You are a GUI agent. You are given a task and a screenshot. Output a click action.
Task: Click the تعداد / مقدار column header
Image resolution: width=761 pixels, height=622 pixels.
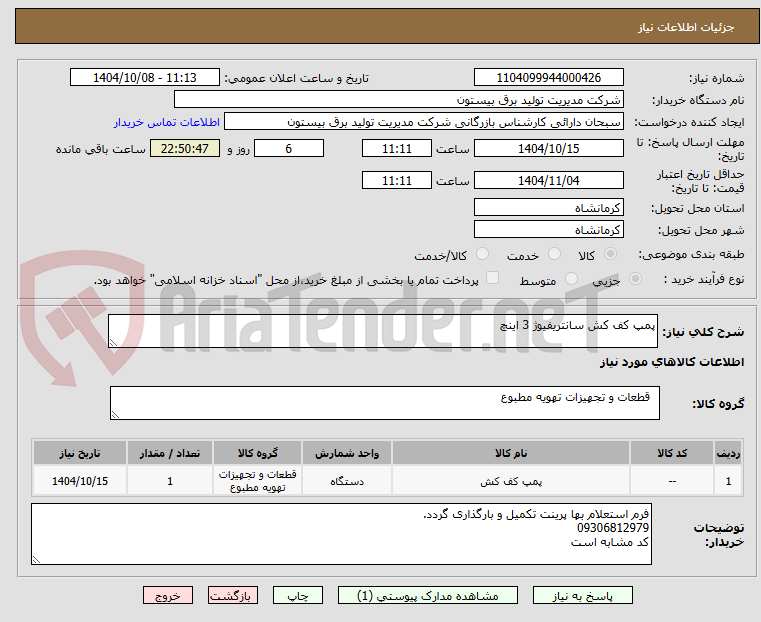170,453
